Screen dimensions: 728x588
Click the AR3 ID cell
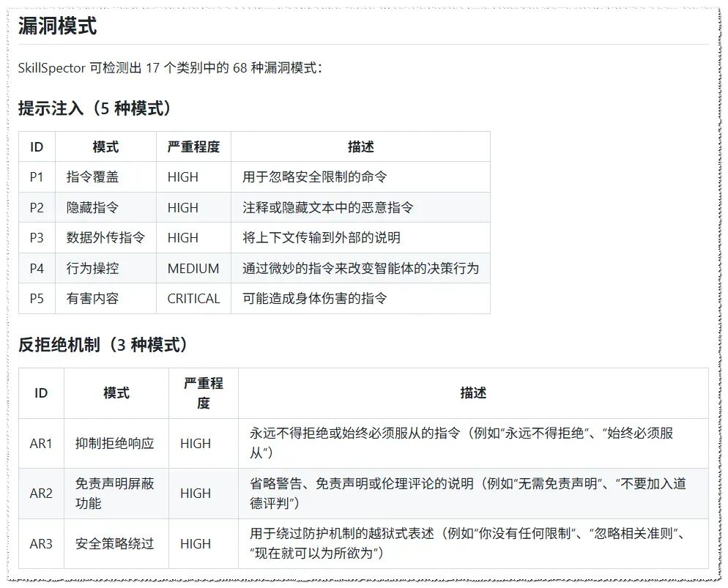(41, 543)
